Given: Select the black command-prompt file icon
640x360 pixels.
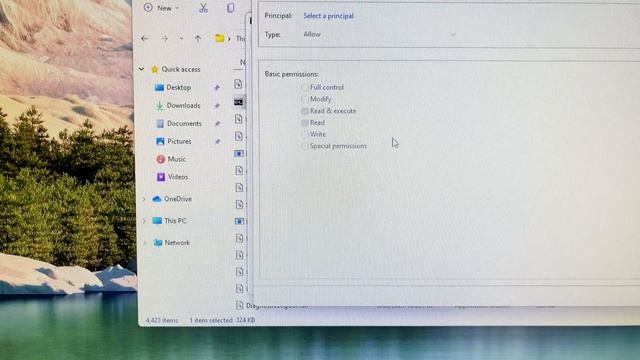Looking at the screenshot, I should click(239, 102).
